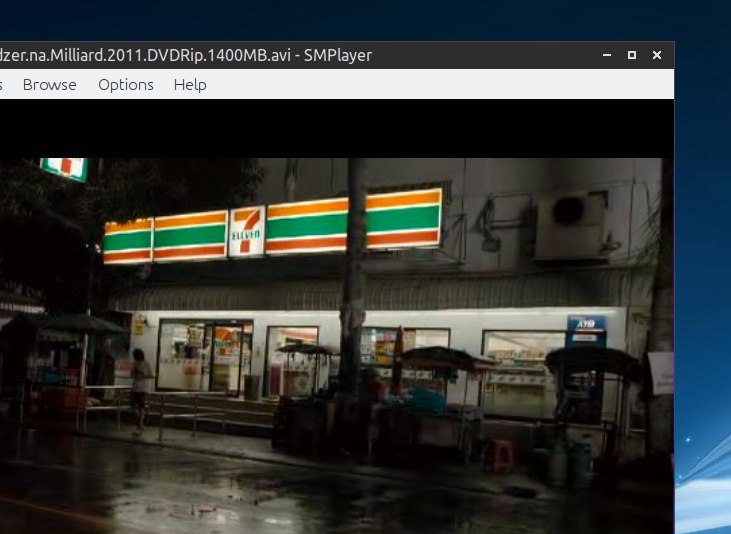This screenshot has height=534, width=731.
Task: Click the 7-Eleven logo sign in video
Action: click(246, 232)
